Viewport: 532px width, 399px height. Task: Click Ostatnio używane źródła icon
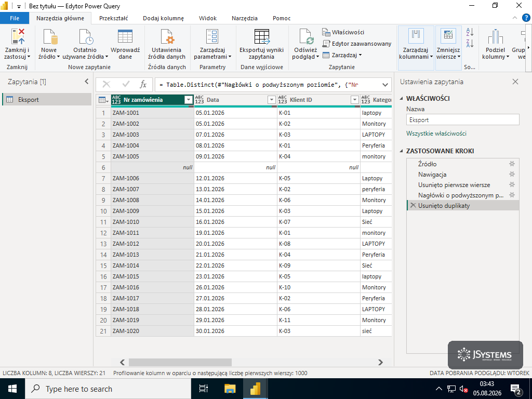coord(85,37)
